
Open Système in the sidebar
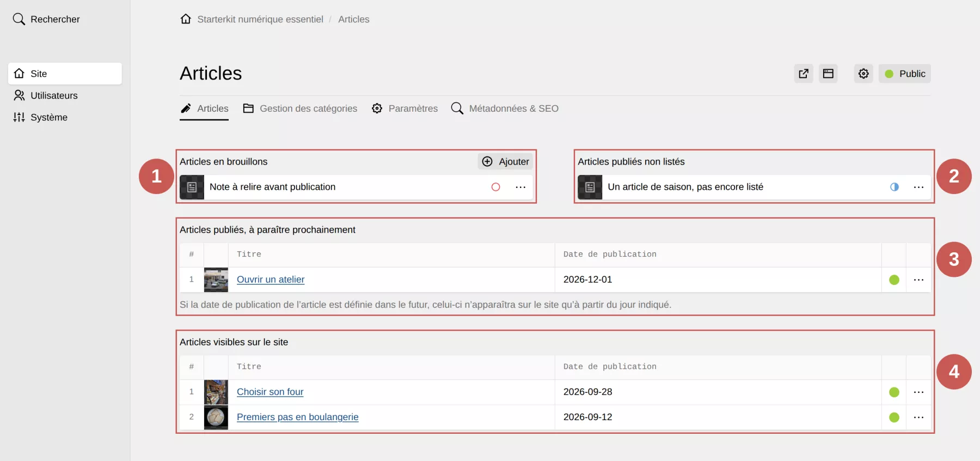click(65, 117)
